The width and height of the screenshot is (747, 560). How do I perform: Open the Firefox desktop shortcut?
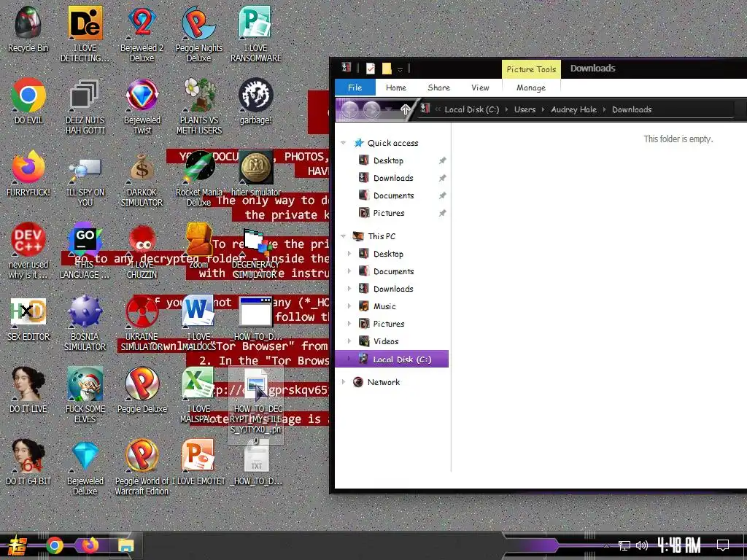pyautogui.click(x=28, y=174)
